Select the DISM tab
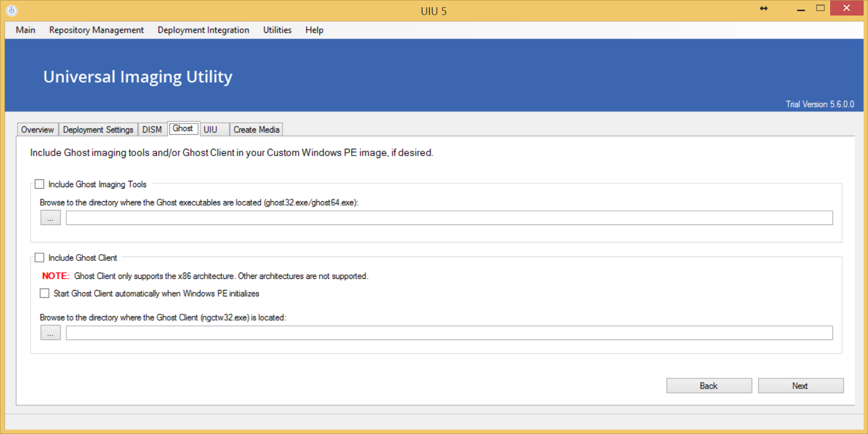This screenshot has height=434, width=868. (152, 130)
